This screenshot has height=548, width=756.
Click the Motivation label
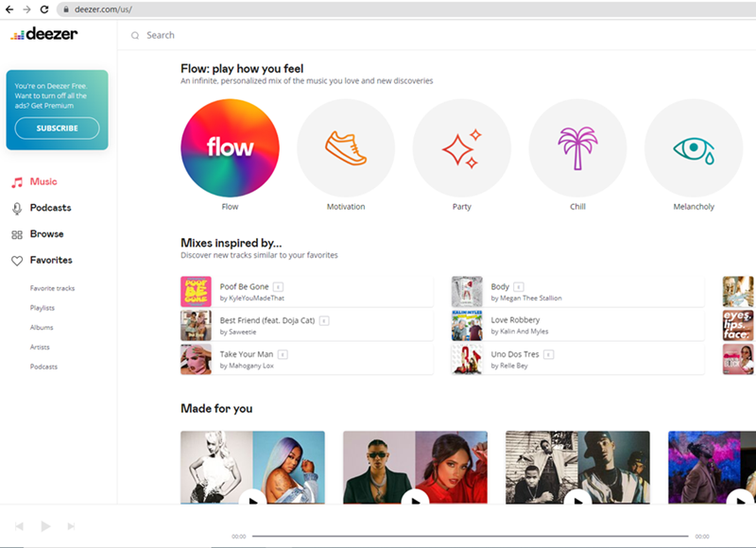tap(346, 207)
